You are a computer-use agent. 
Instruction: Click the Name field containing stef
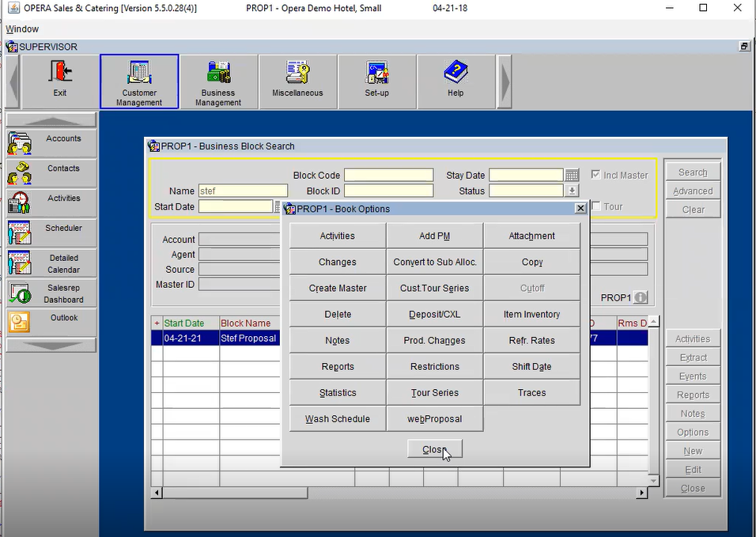(243, 191)
